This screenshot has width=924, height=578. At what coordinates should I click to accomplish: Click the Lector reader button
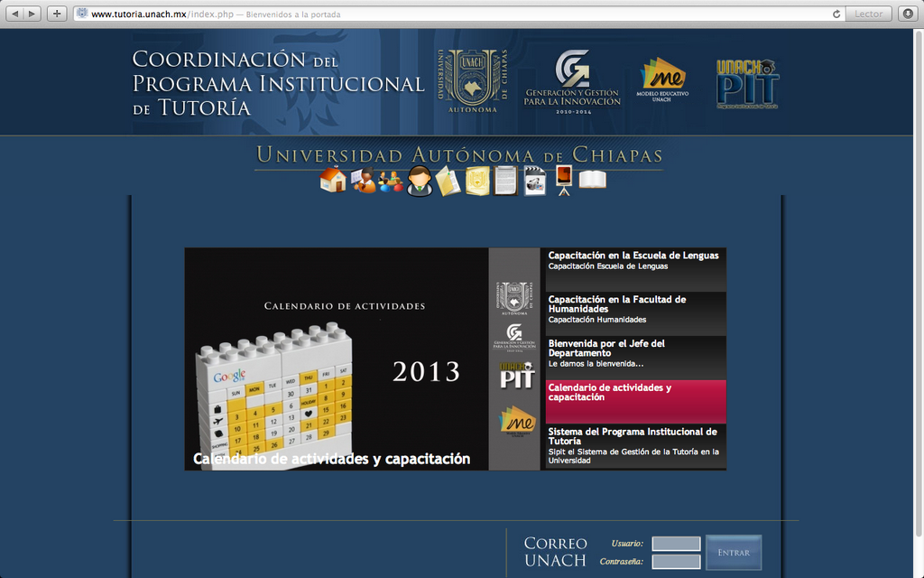[x=869, y=14]
